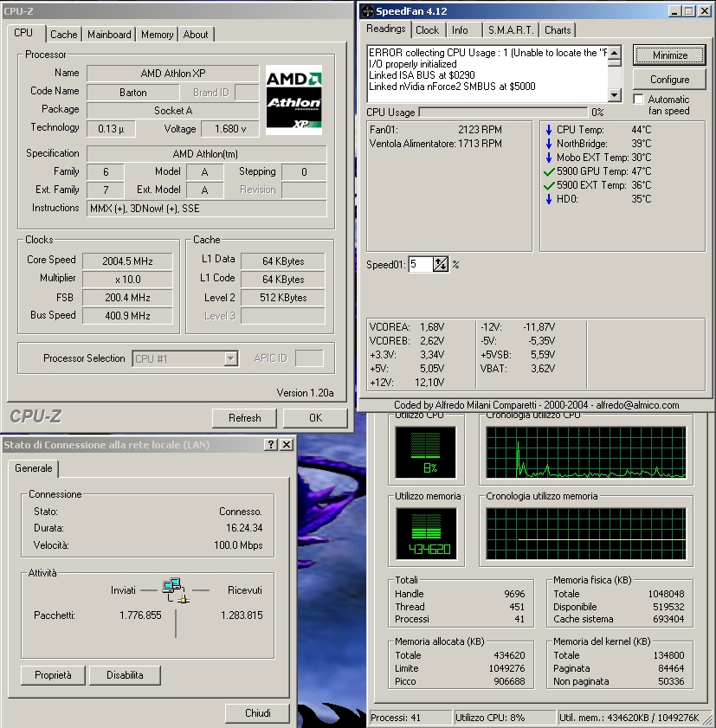Click the CPU usage 8% gauge
The image size is (716, 728).
coord(425,452)
